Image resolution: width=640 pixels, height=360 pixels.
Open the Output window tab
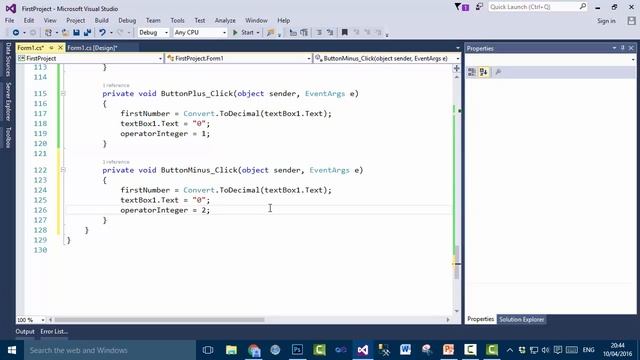click(x=25, y=332)
